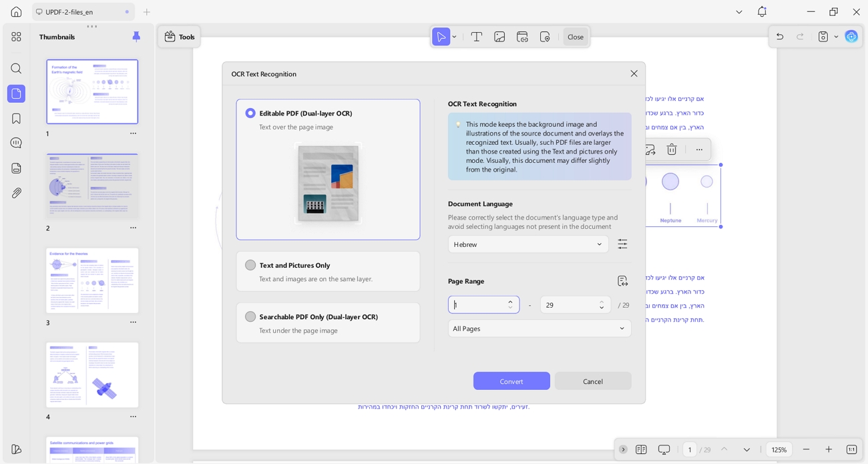The height and width of the screenshot is (464, 868).
Task: Increment the starting page with the stepper arrow
Action: [x=510, y=301]
